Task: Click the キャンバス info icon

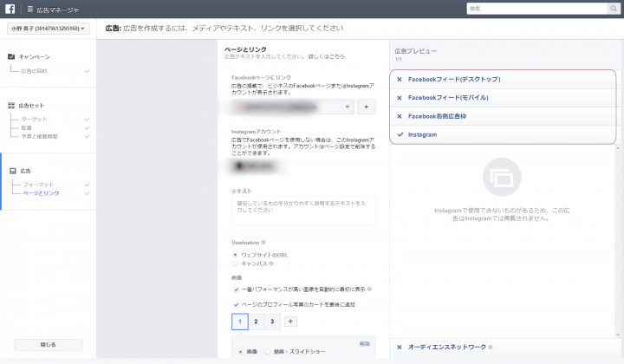Action: [x=271, y=263]
